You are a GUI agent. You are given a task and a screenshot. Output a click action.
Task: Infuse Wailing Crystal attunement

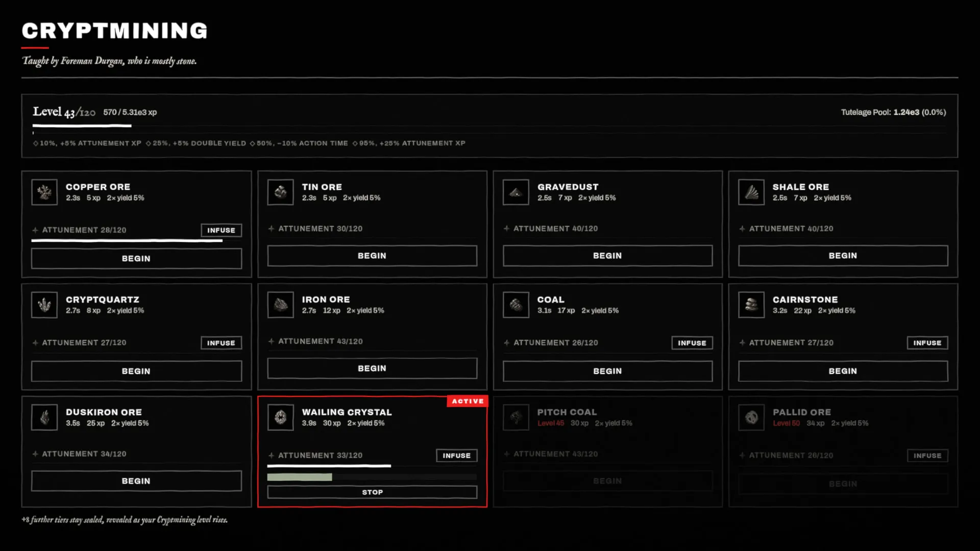click(x=457, y=456)
